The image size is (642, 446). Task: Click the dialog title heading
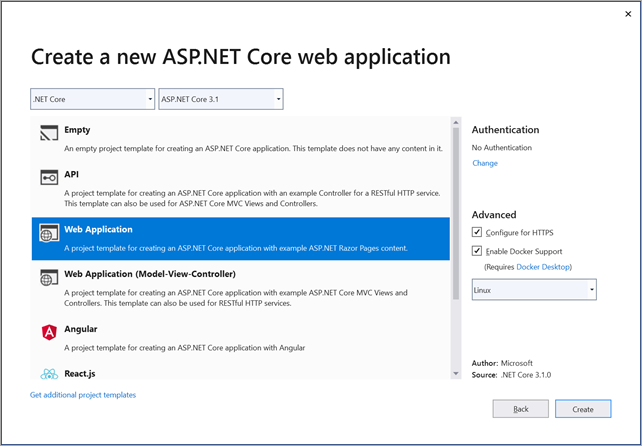241,57
